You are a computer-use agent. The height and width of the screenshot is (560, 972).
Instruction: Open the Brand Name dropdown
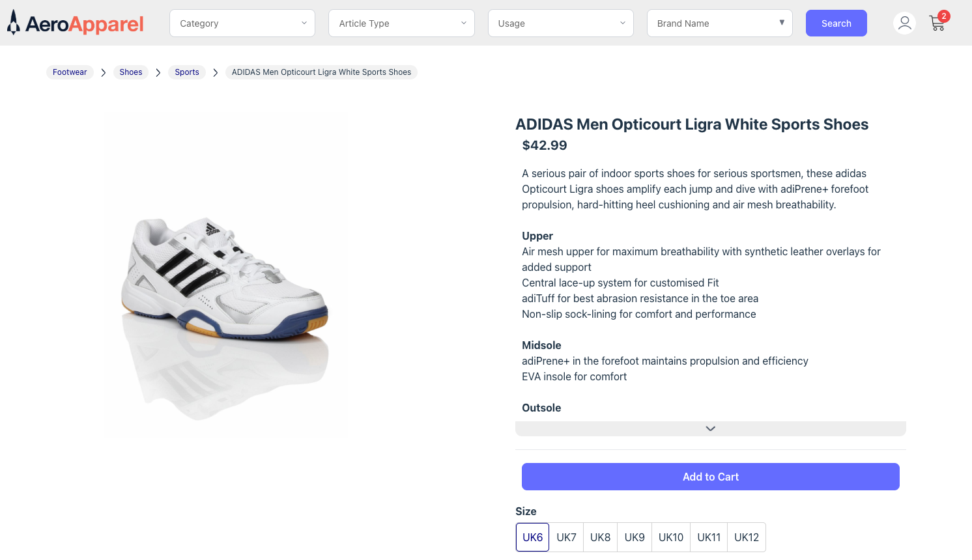719,23
